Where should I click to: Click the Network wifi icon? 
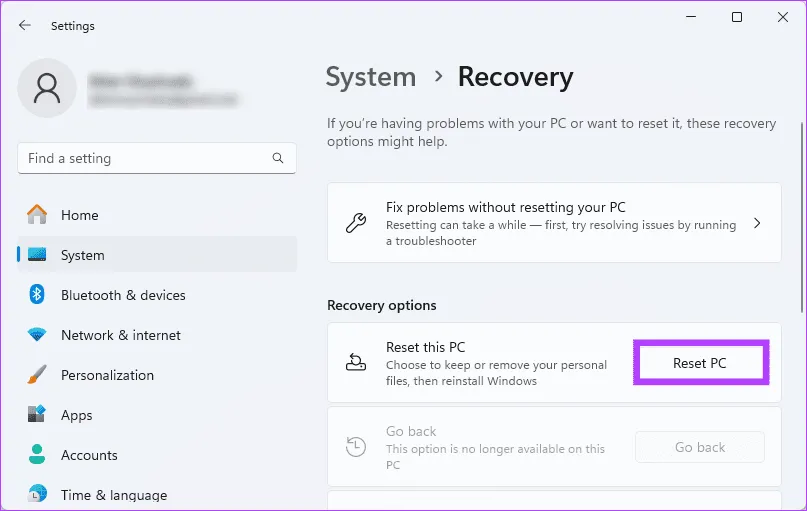tap(37, 335)
